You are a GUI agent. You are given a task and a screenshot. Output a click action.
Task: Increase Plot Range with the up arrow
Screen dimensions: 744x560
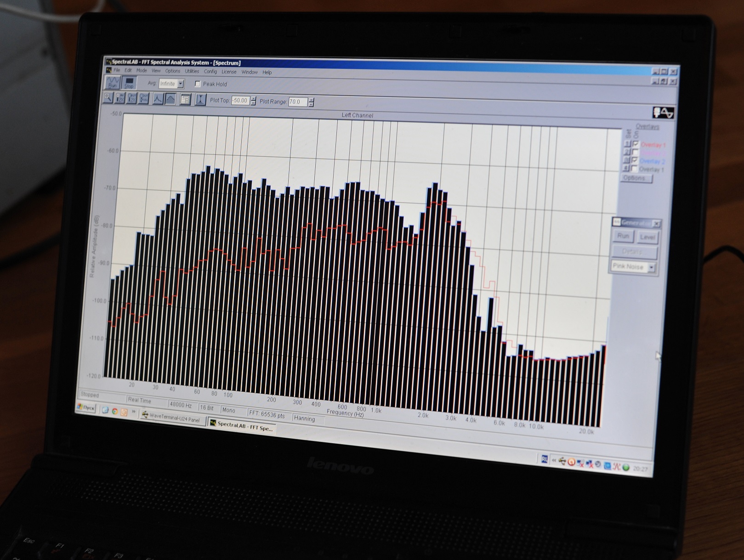click(x=311, y=101)
